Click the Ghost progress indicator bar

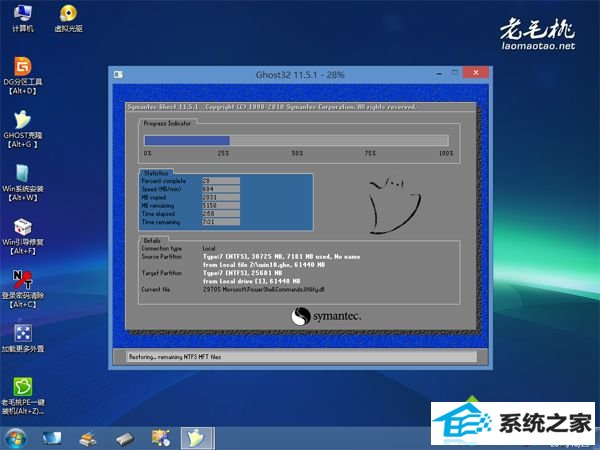pos(296,140)
